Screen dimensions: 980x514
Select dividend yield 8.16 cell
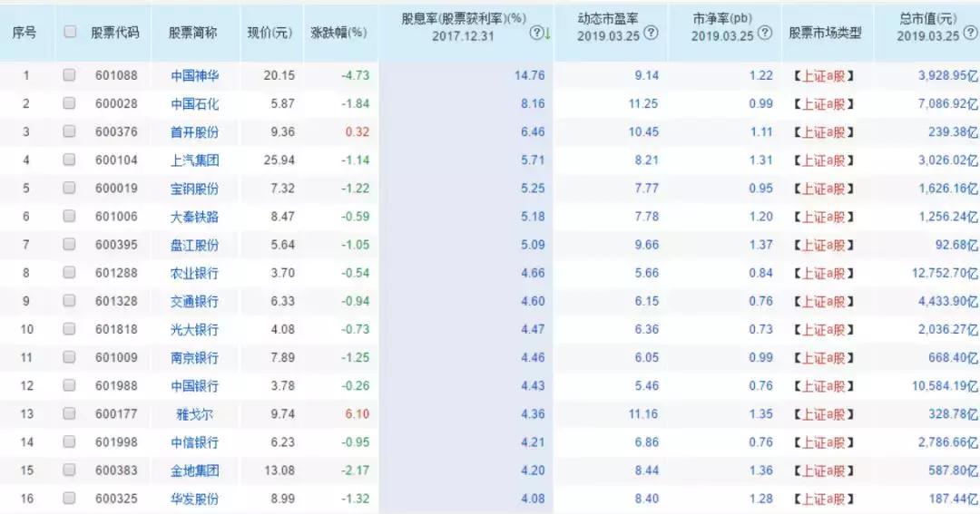[533, 103]
